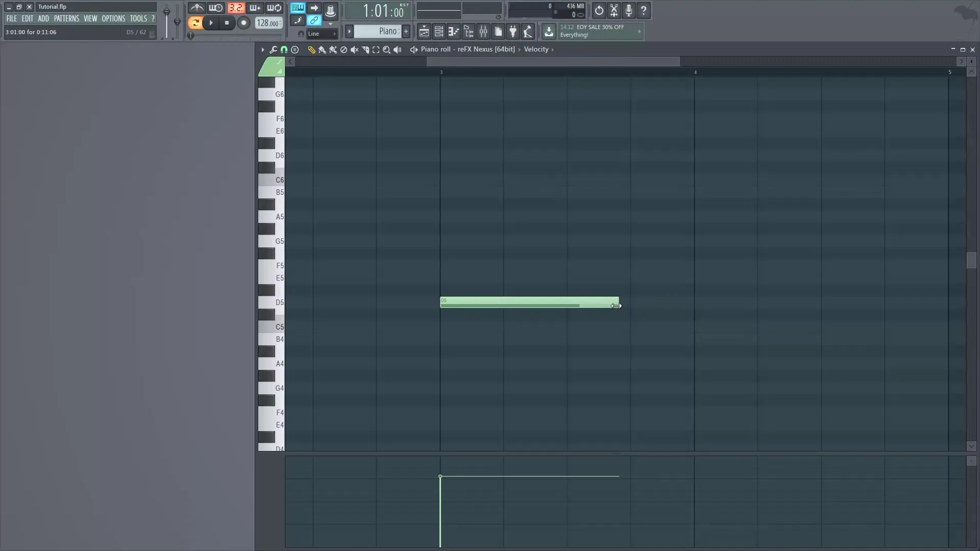Toggle pattern/song mode loop switch
Image resolution: width=980 pixels, height=551 pixels.
pos(197,23)
